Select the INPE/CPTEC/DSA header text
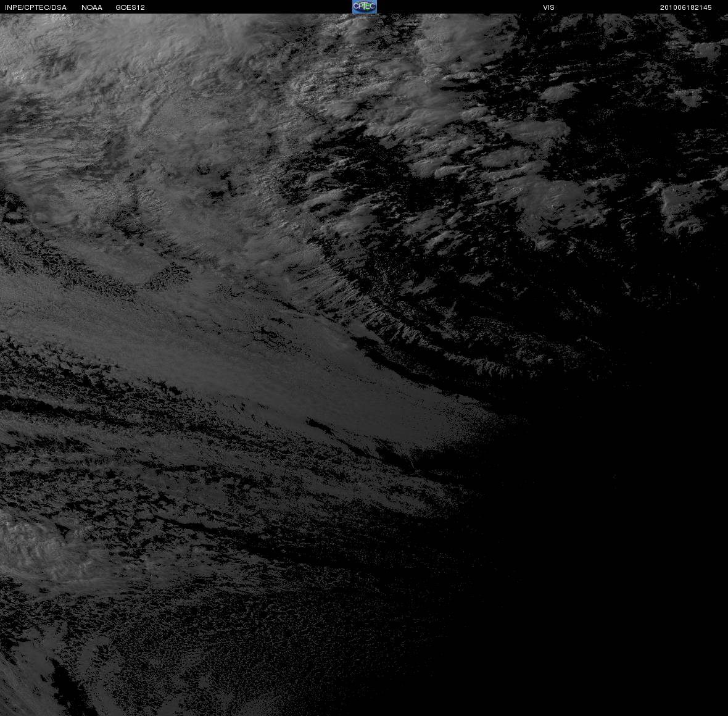This screenshot has width=728, height=716. (36, 7)
